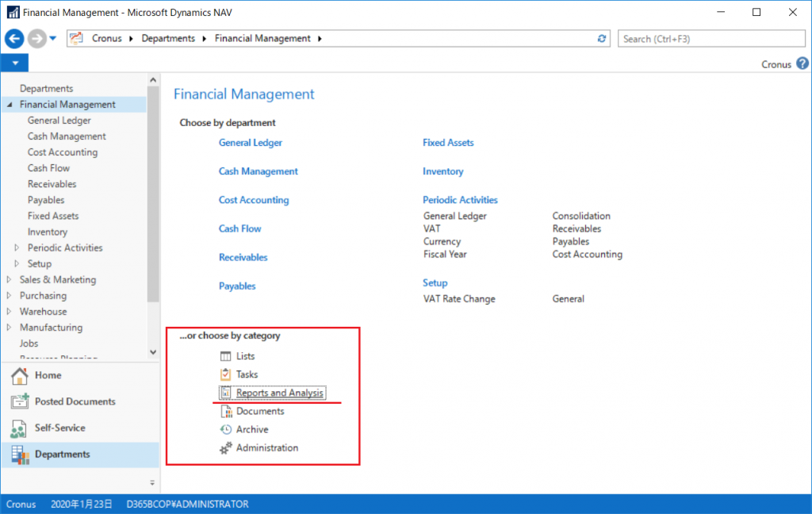Click navigation tree scroll up arrow
812x514 pixels.
click(x=153, y=80)
